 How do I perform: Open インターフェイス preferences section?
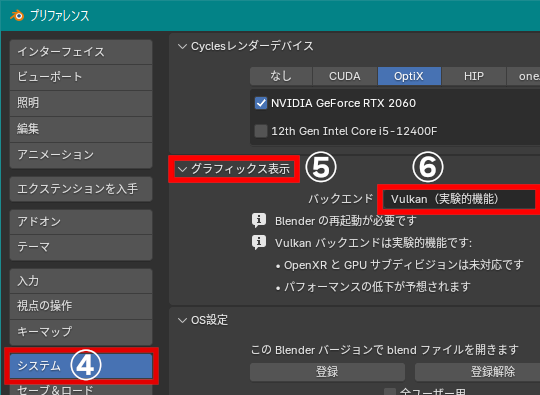point(81,52)
